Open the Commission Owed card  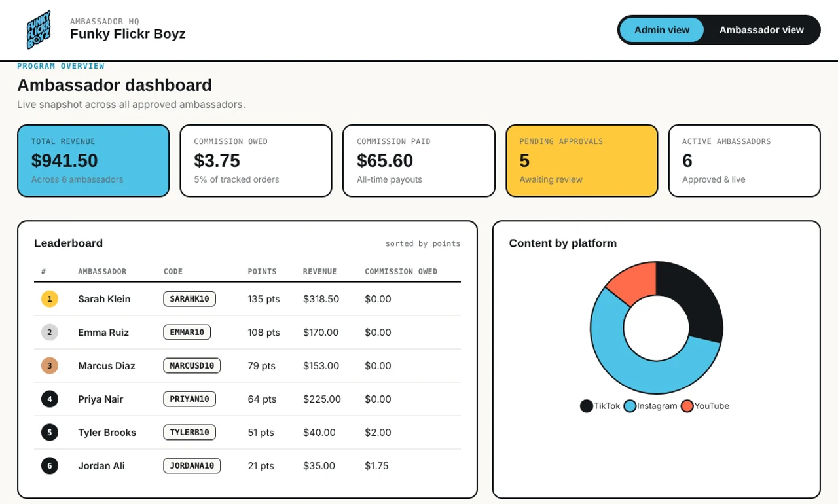coord(256,161)
